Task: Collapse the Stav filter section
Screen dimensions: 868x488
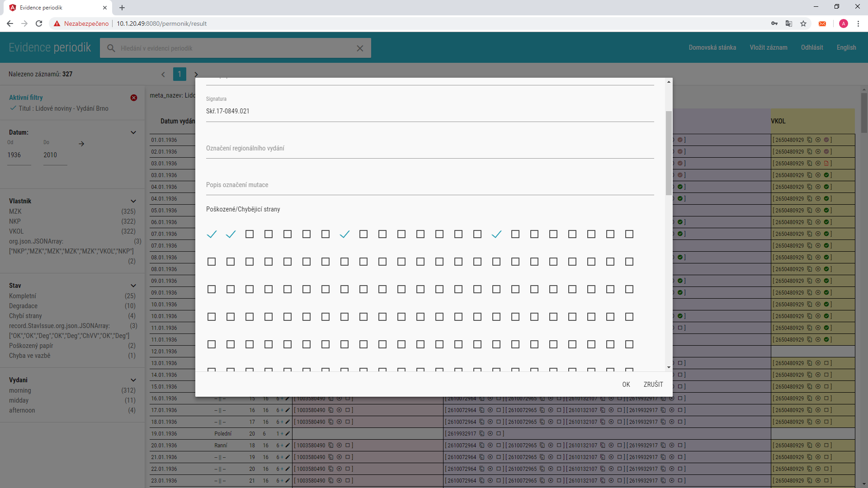Action: tap(133, 286)
